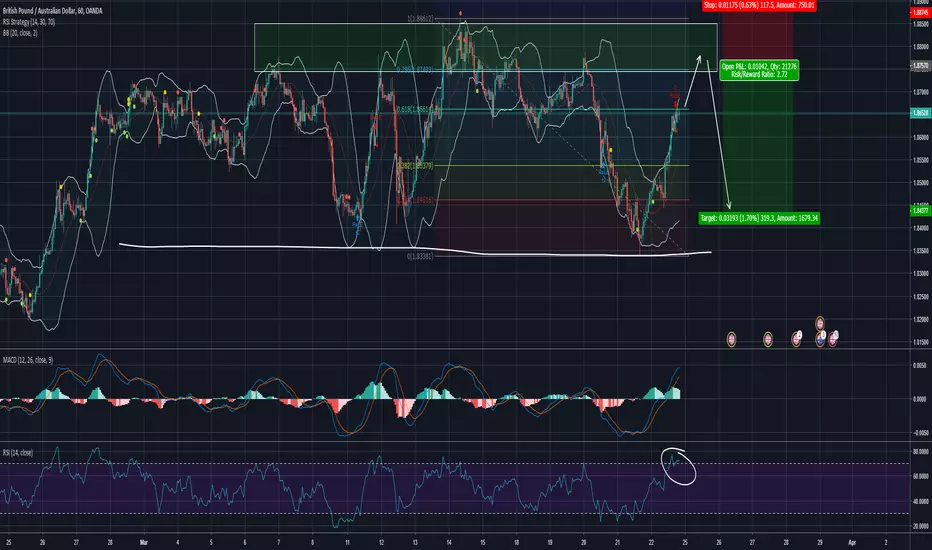Click the grey 1.87570 price axis label
This screenshot has width=932, height=550.
pyautogui.click(x=920, y=67)
